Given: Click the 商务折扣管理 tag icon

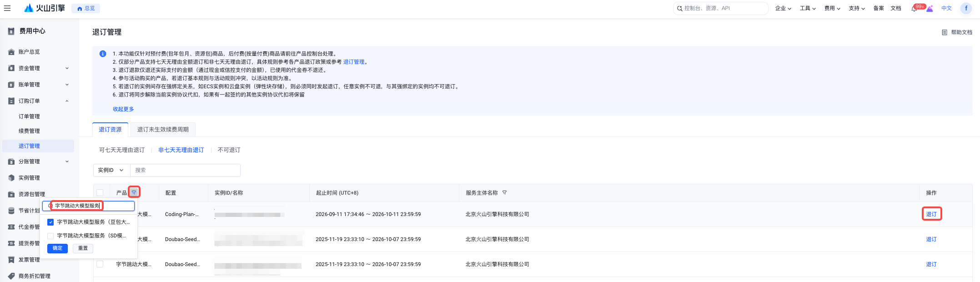Looking at the screenshot, I should (11, 276).
